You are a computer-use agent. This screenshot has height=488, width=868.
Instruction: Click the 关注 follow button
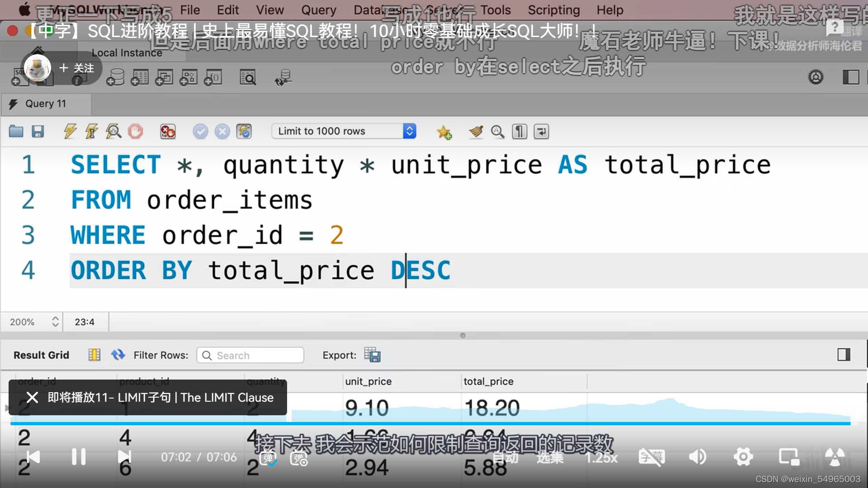pyautogui.click(x=76, y=68)
